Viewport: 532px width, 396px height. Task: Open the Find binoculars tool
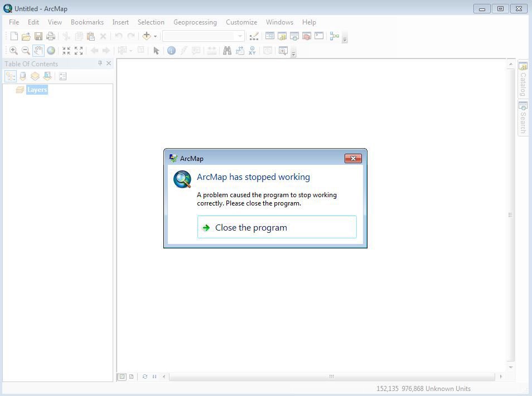[227, 51]
